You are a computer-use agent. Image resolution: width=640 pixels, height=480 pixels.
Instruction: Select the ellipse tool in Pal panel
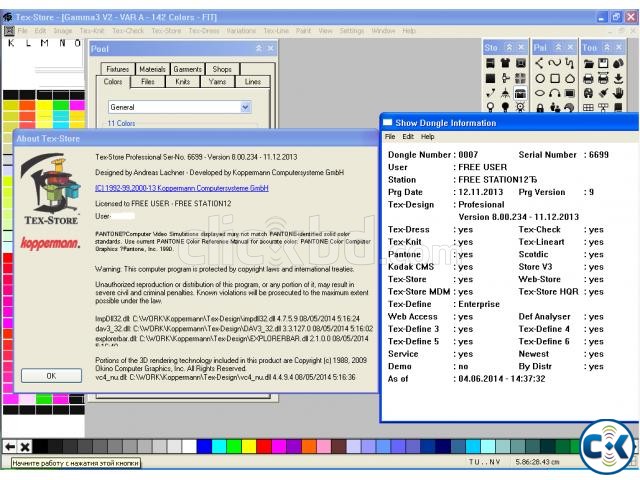[x=540, y=93]
